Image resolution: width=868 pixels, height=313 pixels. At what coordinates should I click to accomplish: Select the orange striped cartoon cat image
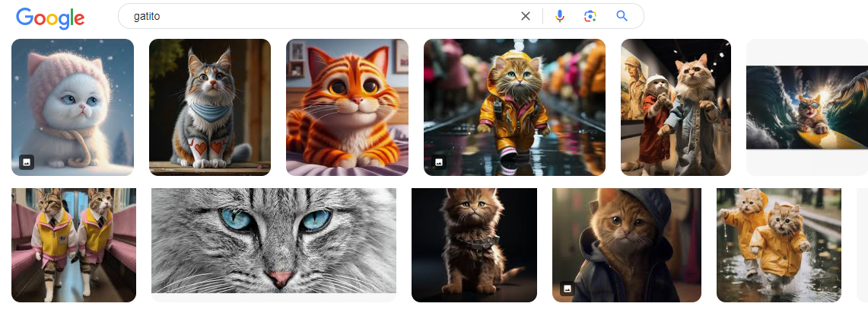(347, 107)
